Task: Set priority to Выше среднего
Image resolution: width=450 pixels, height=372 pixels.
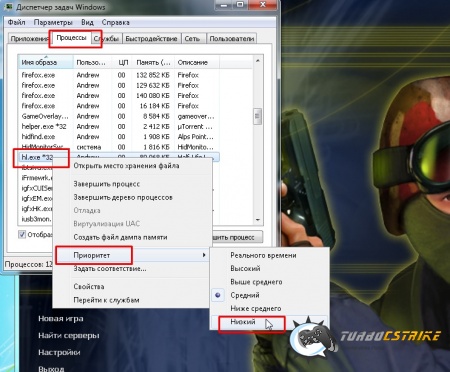Action: pos(256,282)
